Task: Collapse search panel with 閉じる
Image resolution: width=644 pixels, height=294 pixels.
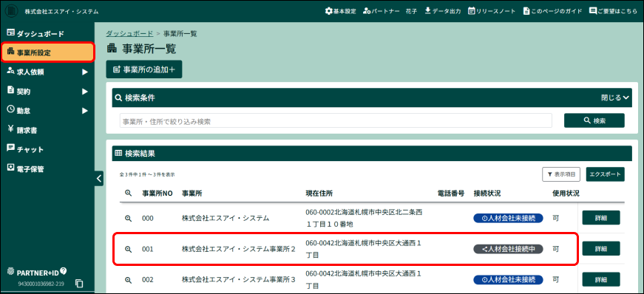Action: 615,98
